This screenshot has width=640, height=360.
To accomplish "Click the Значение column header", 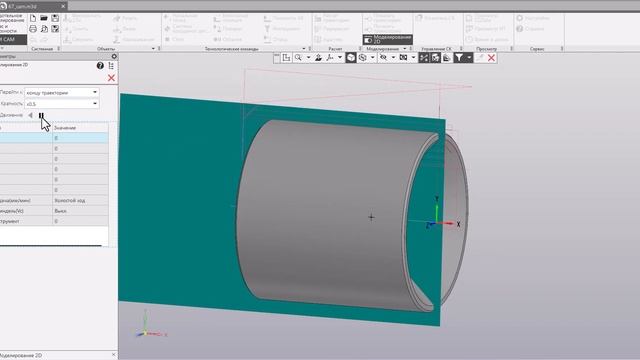I will [x=81, y=128].
